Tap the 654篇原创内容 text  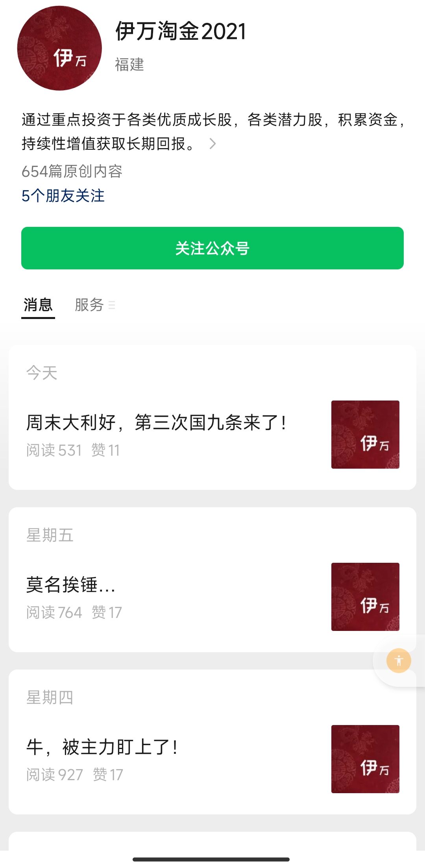[x=72, y=171]
